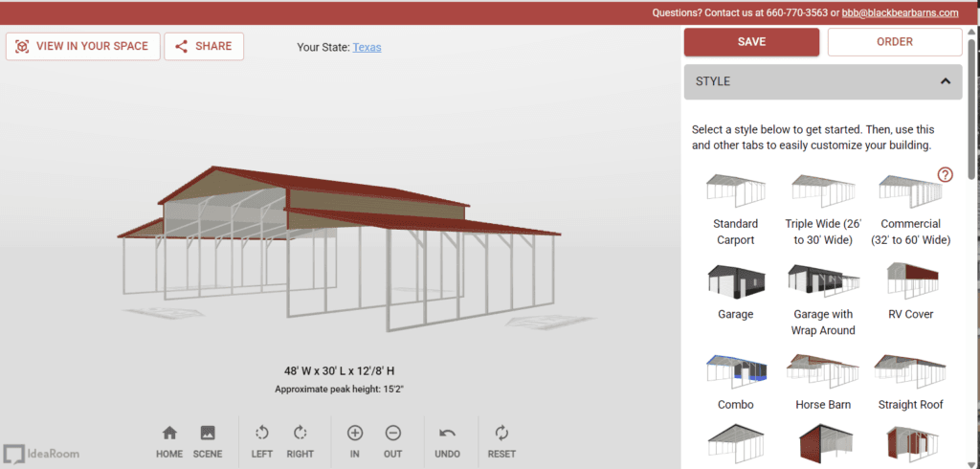This screenshot has width=980, height=469.
Task: Click the Home view icon
Action: click(x=169, y=434)
